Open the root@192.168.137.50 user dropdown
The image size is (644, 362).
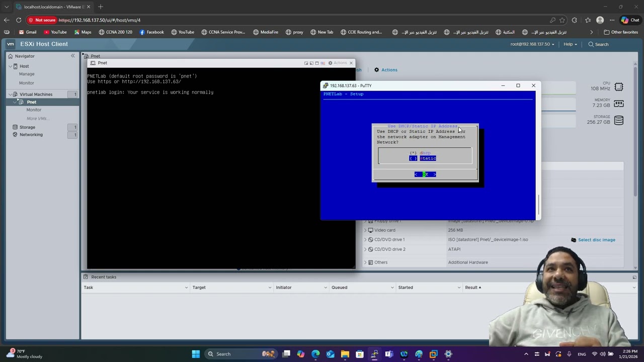tap(532, 44)
